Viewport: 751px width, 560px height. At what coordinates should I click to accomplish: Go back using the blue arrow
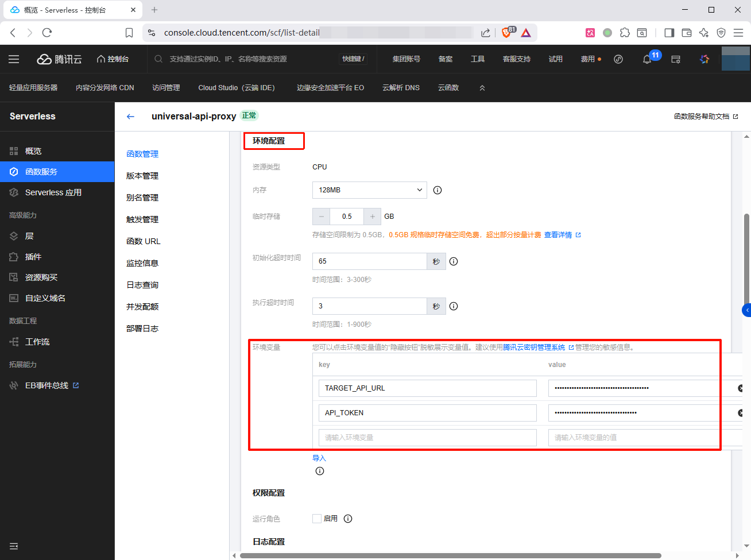pos(130,117)
